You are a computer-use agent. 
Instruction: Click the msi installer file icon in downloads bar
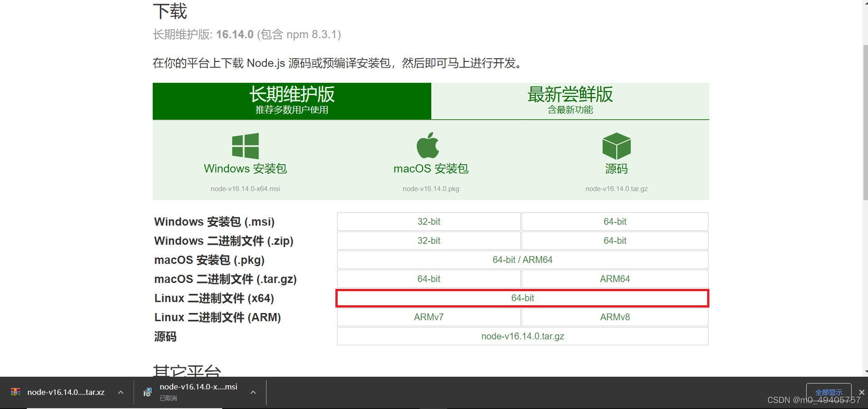click(x=147, y=392)
